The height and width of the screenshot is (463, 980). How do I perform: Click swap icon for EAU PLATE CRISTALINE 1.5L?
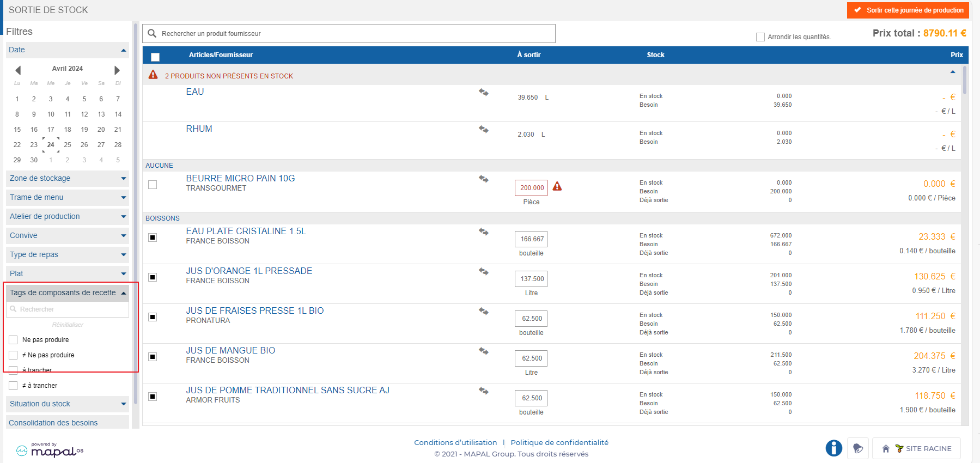[x=483, y=232]
